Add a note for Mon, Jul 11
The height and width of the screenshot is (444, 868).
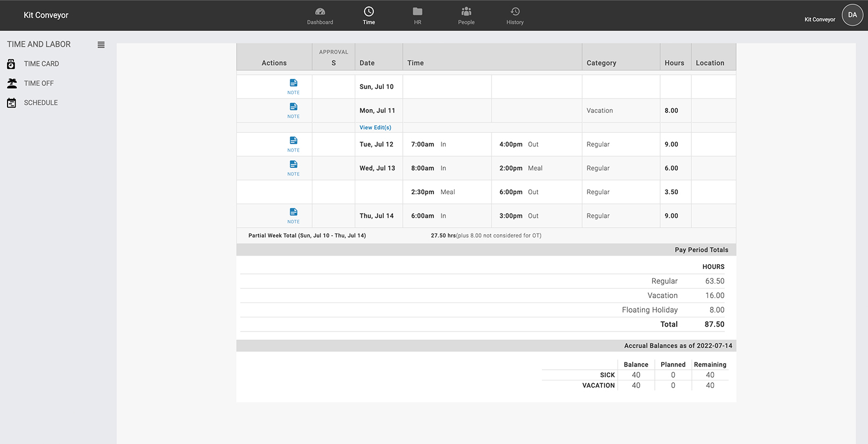click(293, 107)
